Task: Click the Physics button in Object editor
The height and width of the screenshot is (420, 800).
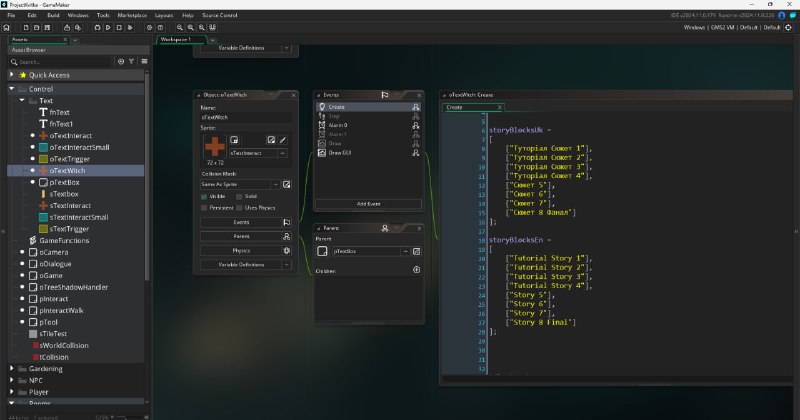Action: 241,251
